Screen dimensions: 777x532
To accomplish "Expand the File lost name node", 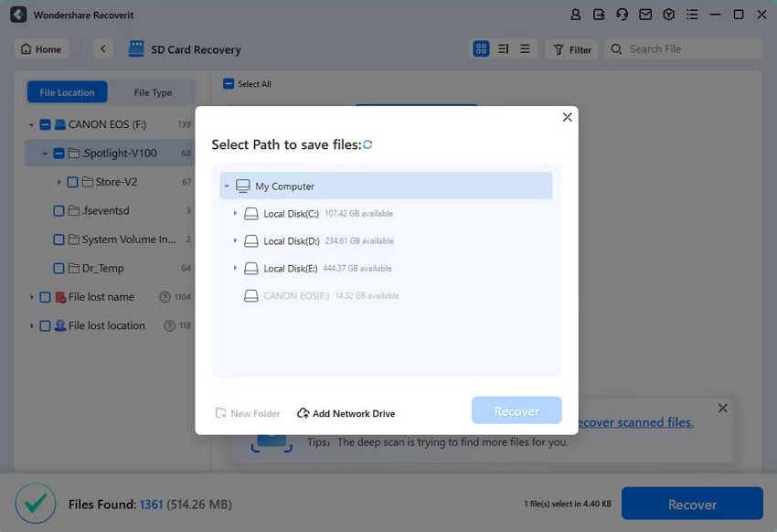I will pos(31,297).
